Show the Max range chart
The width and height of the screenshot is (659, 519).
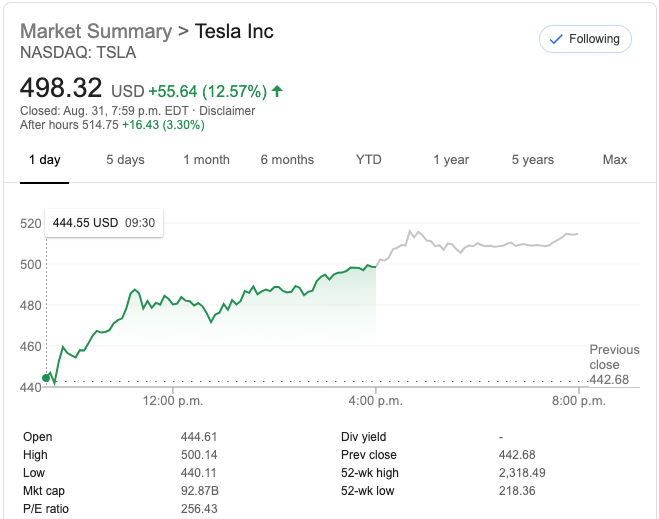(615, 160)
